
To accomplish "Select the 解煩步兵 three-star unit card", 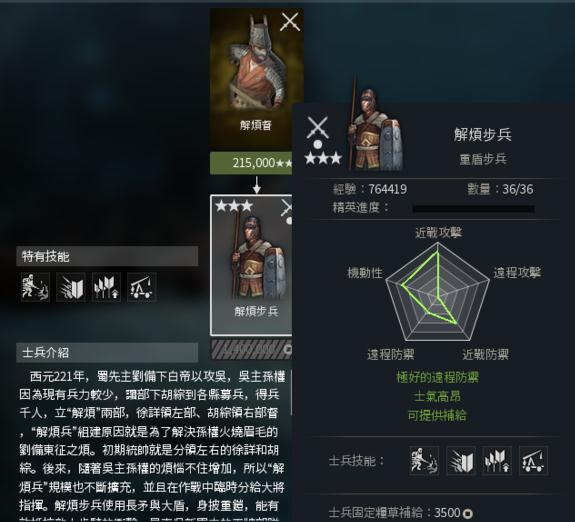I will tap(251, 265).
